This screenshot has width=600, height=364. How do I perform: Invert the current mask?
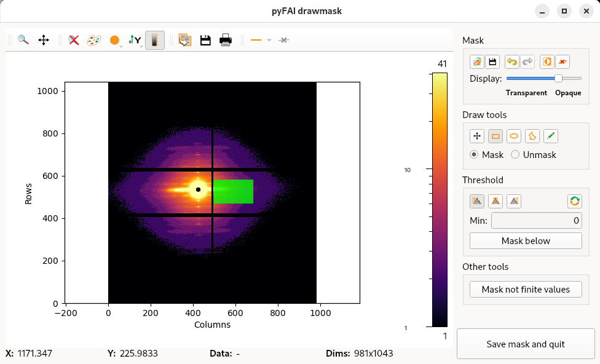[x=547, y=61]
